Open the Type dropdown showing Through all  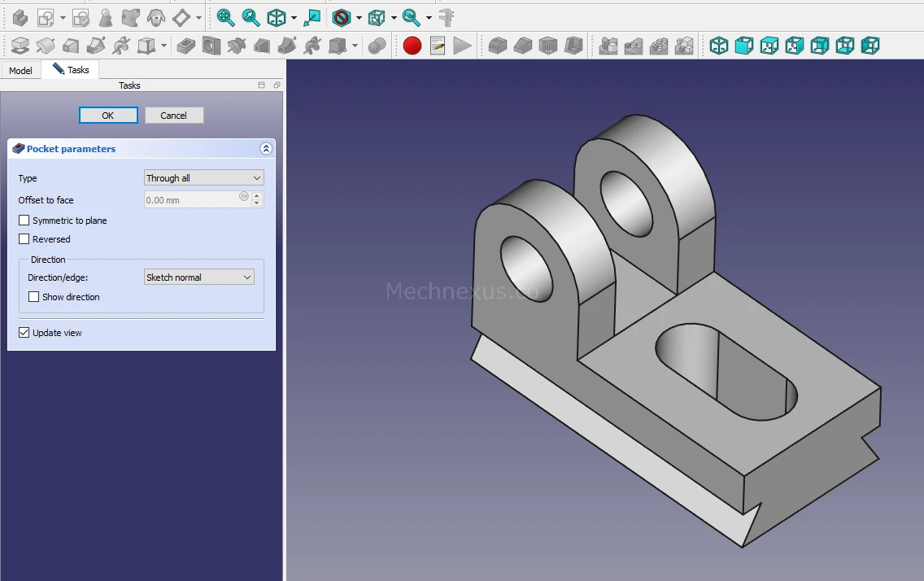(x=203, y=178)
